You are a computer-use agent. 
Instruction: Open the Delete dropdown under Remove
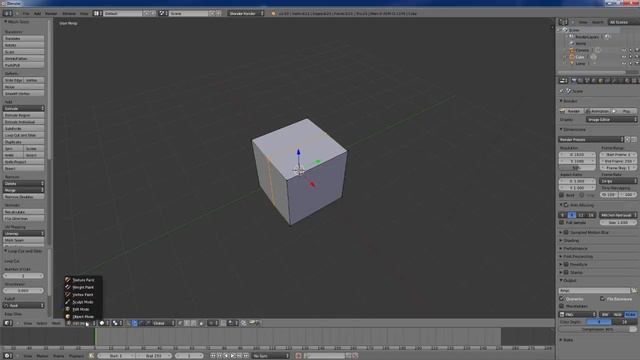(x=24, y=184)
